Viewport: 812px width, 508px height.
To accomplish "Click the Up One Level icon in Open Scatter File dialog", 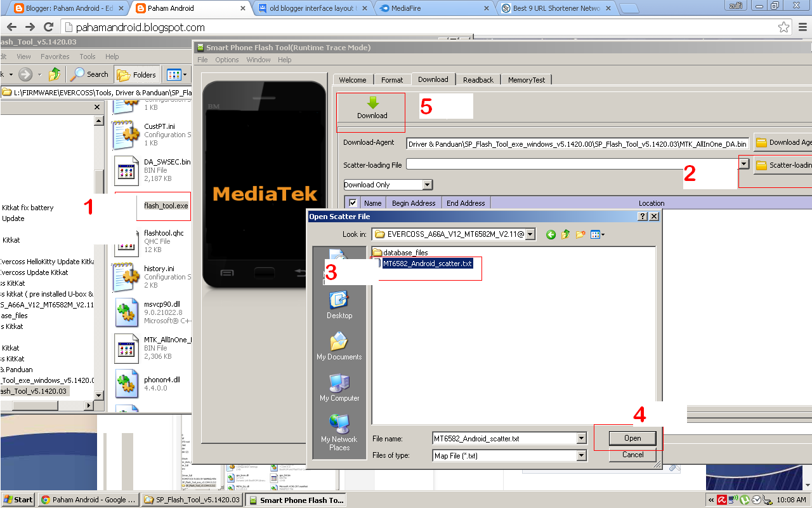I will (x=565, y=234).
